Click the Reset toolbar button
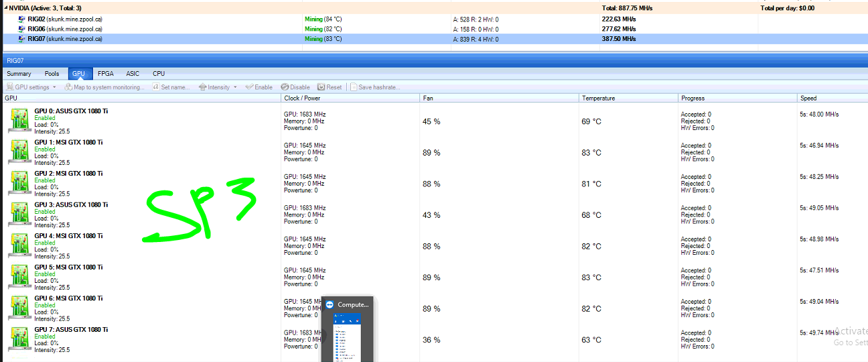868x362 pixels. pyautogui.click(x=330, y=87)
